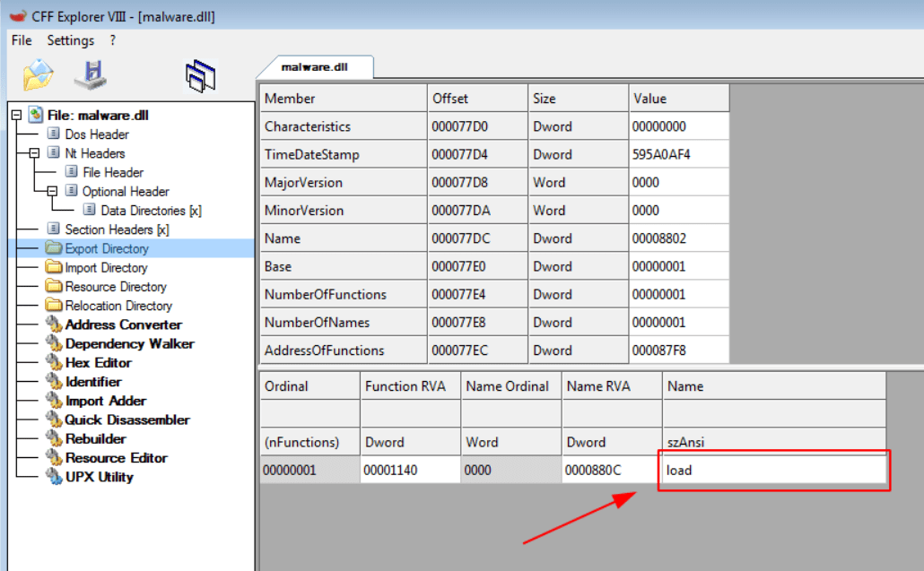Select the malware.dll document tab
Screen dimensions: 924x571
[x=315, y=67]
